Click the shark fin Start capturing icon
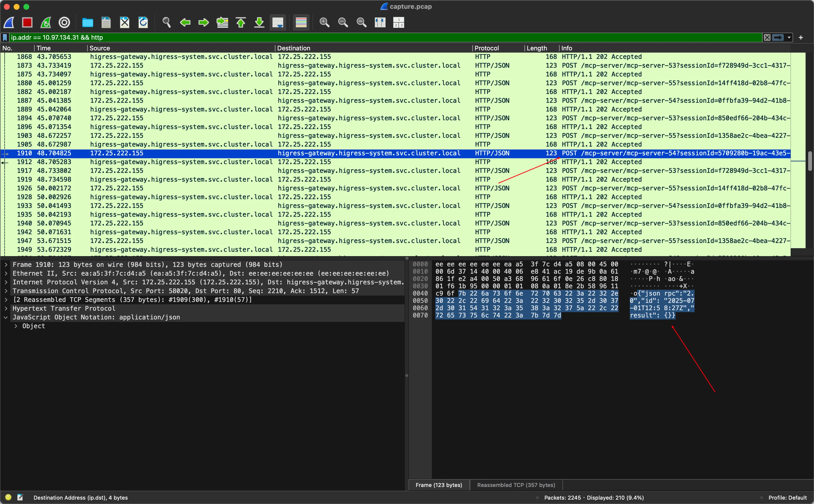The image size is (814, 504). [9, 22]
